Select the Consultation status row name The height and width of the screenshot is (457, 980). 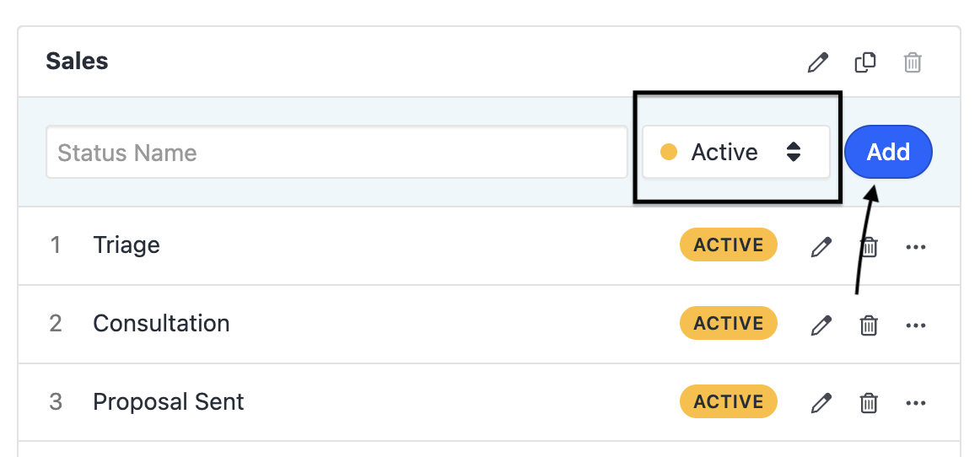click(x=161, y=324)
